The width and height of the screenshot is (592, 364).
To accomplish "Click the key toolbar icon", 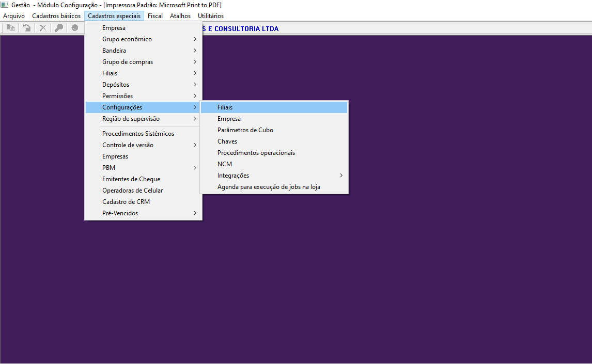I will click(59, 28).
